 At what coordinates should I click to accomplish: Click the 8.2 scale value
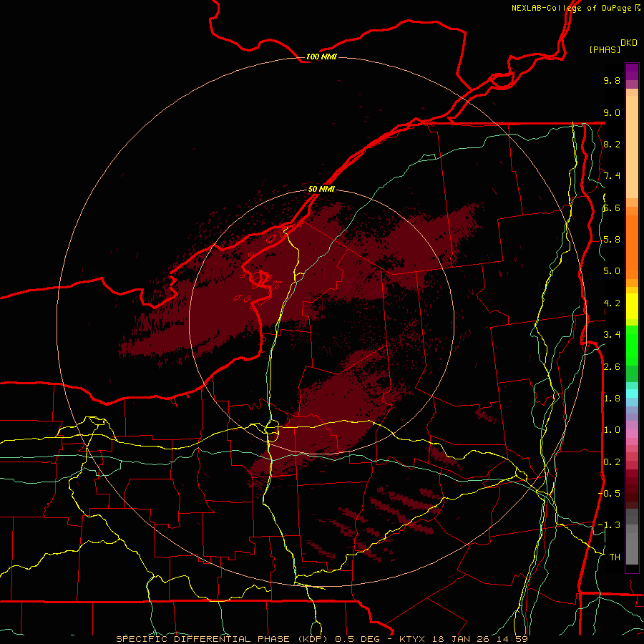click(x=612, y=144)
